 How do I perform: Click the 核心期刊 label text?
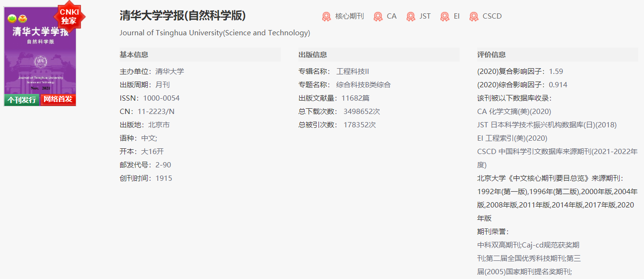click(349, 16)
